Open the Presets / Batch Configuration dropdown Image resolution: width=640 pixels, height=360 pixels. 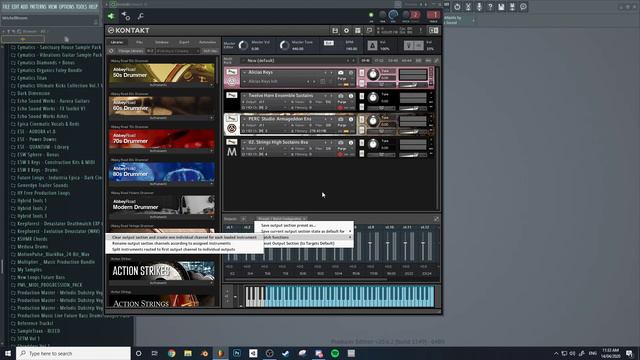282,219
